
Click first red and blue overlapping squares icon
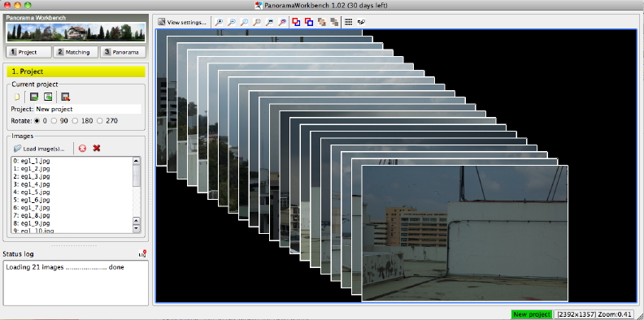pos(296,22)
